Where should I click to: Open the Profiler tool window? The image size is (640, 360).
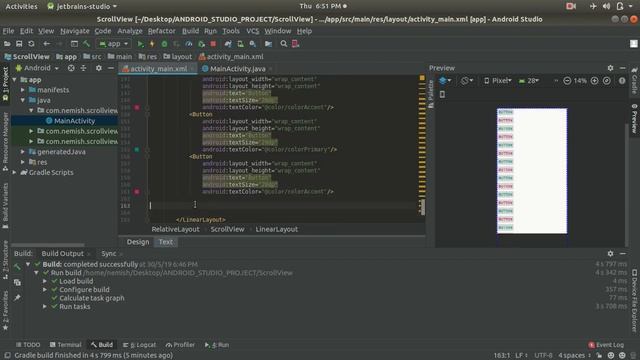(180, 345)
